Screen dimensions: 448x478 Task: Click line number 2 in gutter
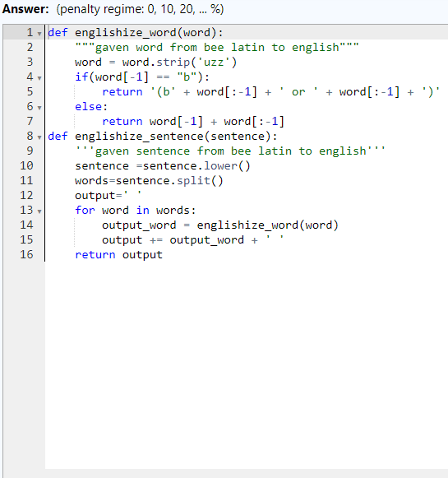pyautogui.click(x=30, y=47)
